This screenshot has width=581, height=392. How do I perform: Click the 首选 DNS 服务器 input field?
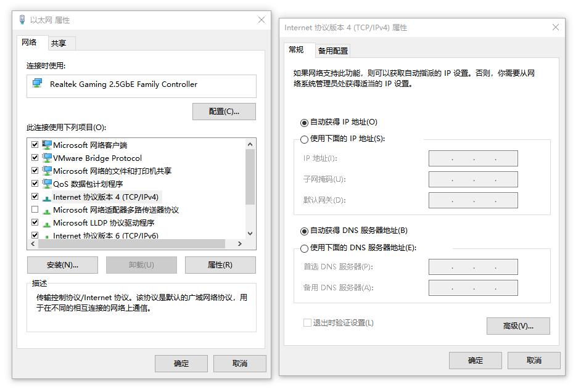[x=472, y=267]
